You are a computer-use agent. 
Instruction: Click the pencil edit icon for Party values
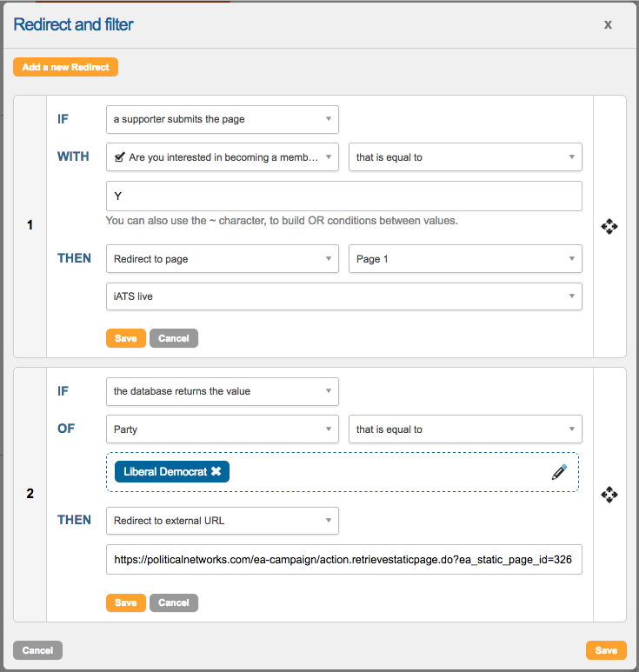559,472
